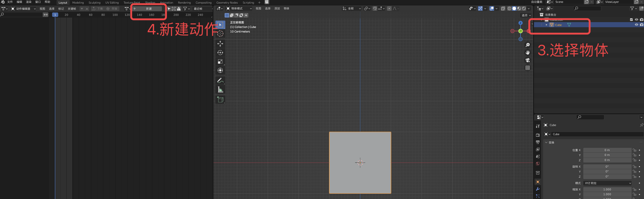The width and height of the screenshot is (644, 199).
Task: Click the camera view icon in viewport
Action: click(528, 60)
